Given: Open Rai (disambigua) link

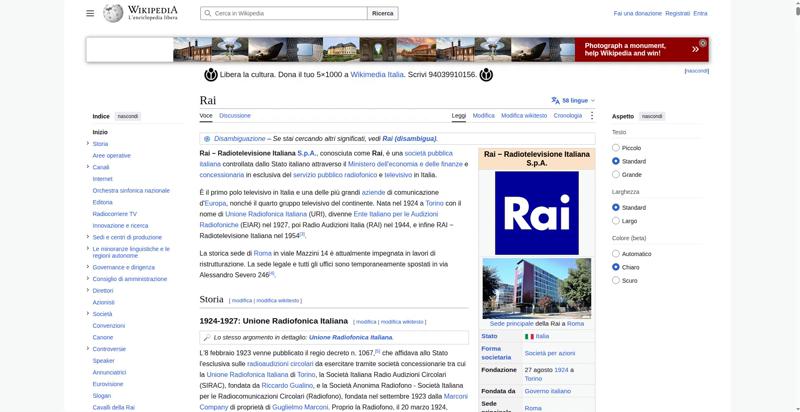Looking at the screenshot, I should pyautogui.click(x=409, y=139).
